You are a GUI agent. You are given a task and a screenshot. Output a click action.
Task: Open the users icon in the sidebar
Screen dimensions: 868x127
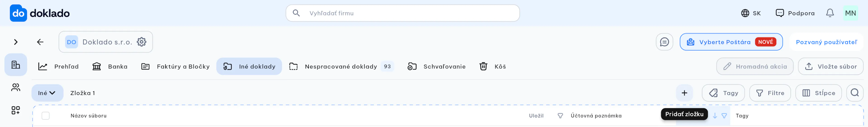[x=16, y=87]
